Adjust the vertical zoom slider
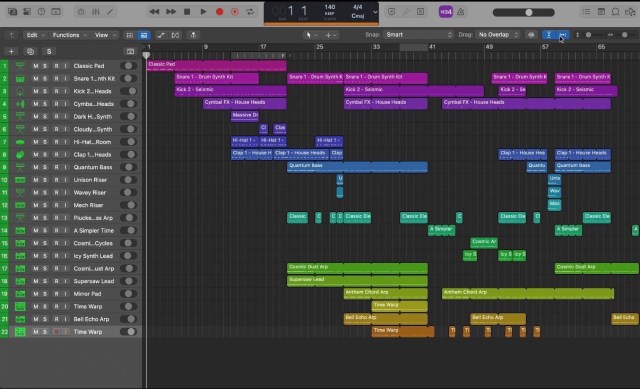The height and width of the screenshot is (389, 640). (x=589, y=35)
